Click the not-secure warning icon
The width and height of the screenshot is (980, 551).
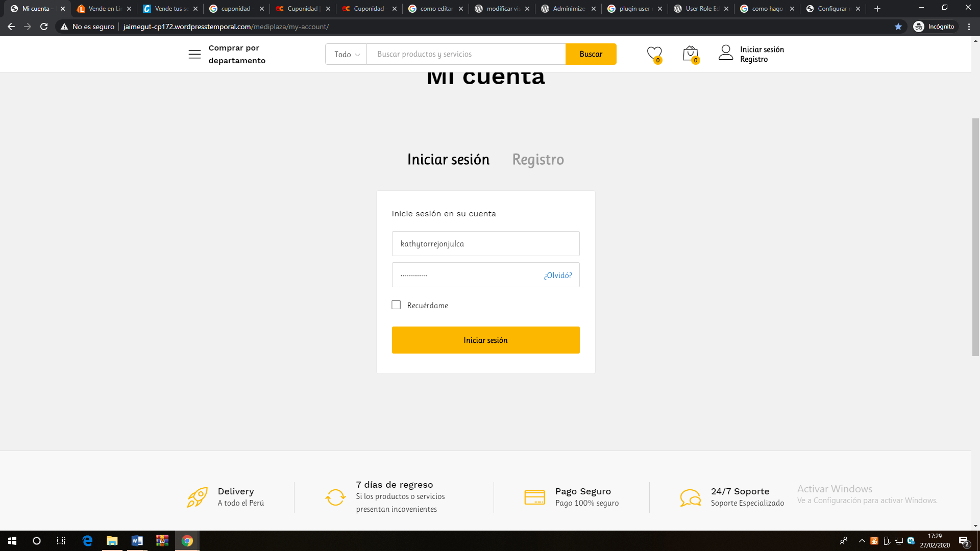[x=64, y=27]
